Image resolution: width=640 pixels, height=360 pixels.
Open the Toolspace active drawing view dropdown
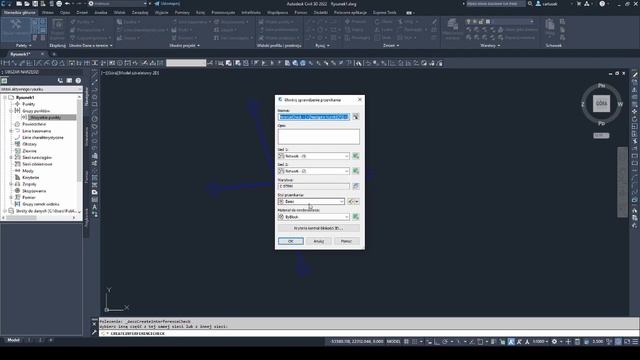point(41,89)
